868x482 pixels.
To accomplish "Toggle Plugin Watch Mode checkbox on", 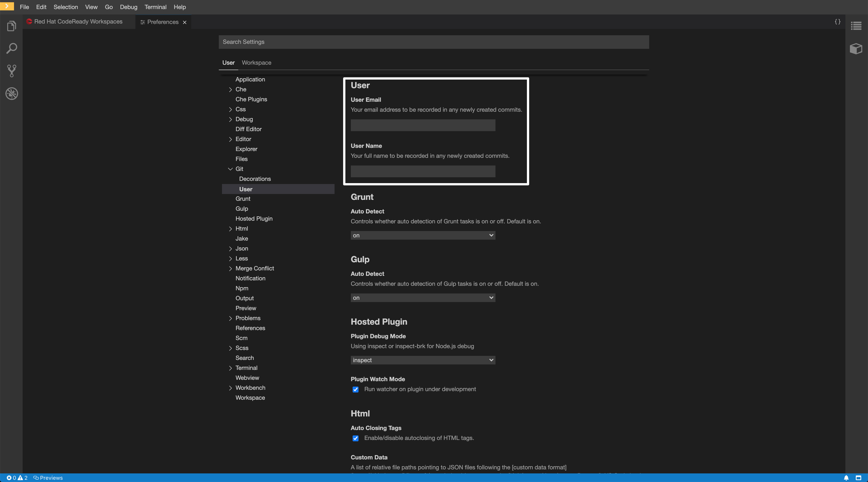I will [355, 389].
